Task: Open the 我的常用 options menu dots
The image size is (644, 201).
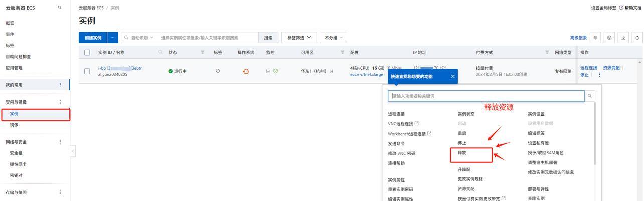Action: click(61, 85)
